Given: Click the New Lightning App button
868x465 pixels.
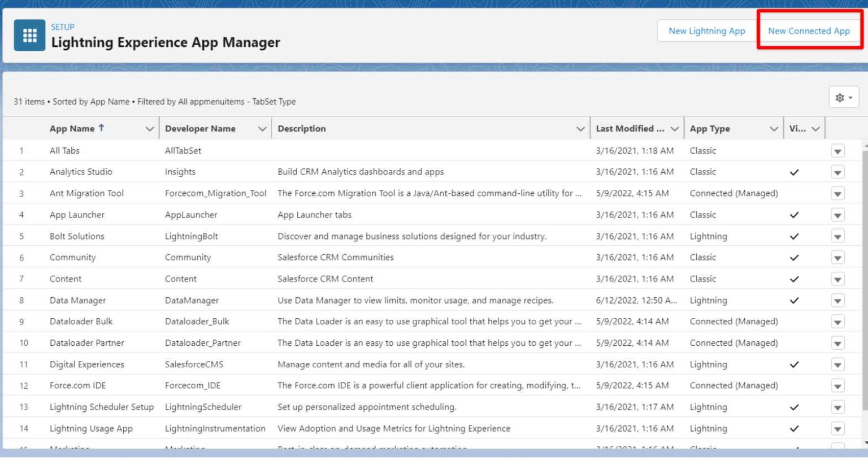Looking at the screenshot, I should [706, 31].
